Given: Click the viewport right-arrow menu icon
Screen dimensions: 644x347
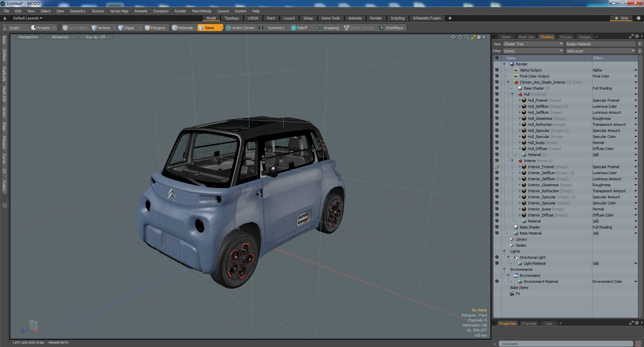Looking at the screenshot, I should tap(484, 37).
